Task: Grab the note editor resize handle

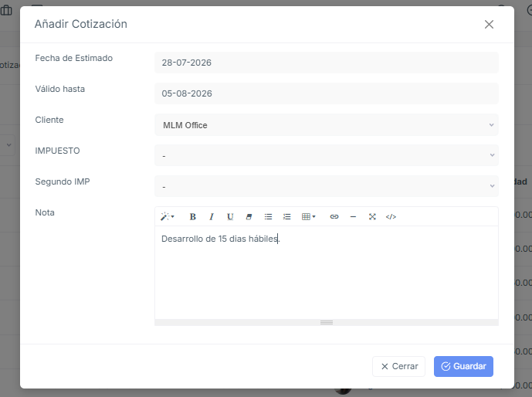Action: click(x=327, y=322)
